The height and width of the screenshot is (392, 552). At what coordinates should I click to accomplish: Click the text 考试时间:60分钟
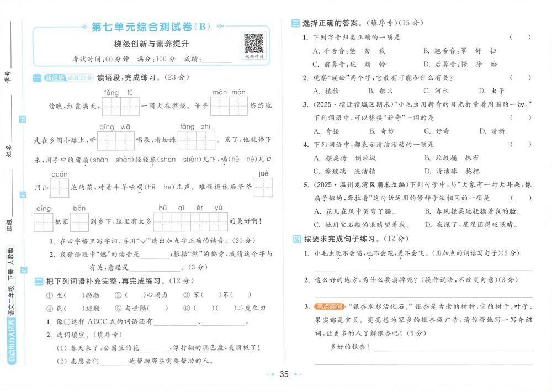[100, 59]
